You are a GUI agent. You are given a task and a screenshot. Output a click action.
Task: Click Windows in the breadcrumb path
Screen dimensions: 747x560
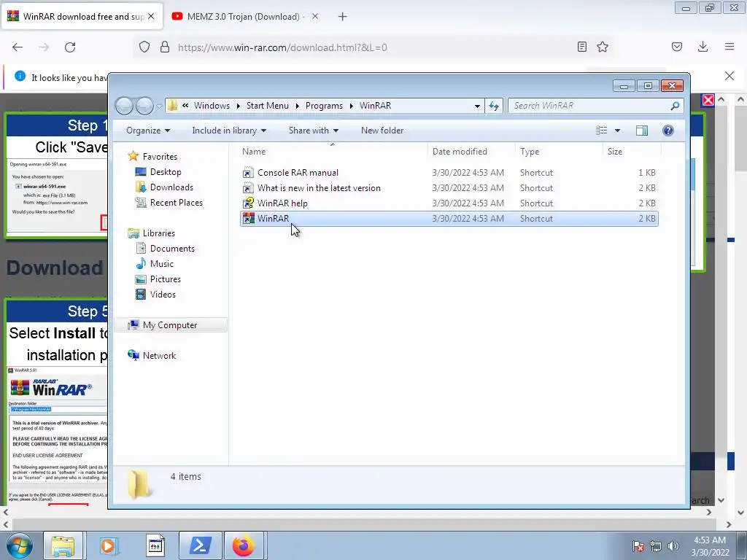pos(212,106)
